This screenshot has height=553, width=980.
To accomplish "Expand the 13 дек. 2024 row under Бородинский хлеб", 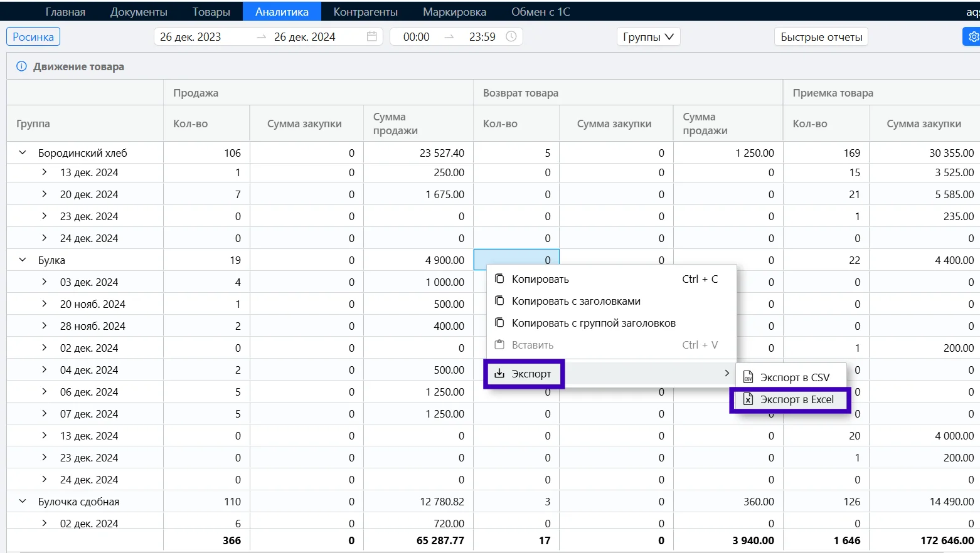I will [x=44, y=172].
